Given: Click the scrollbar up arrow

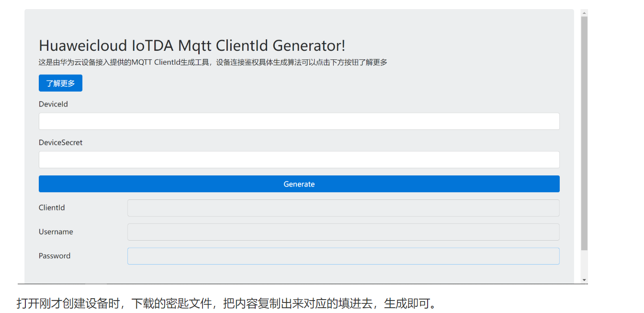Looking at the screenshot, I should pyautogui.click(x=584, y=12).
